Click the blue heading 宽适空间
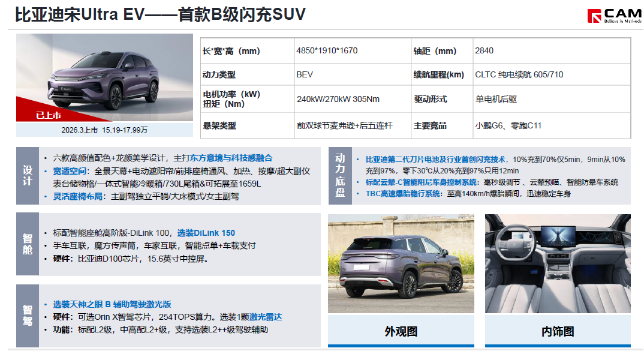Image resolution: width=644 pixels, height=351 pixels. point(70,171)
